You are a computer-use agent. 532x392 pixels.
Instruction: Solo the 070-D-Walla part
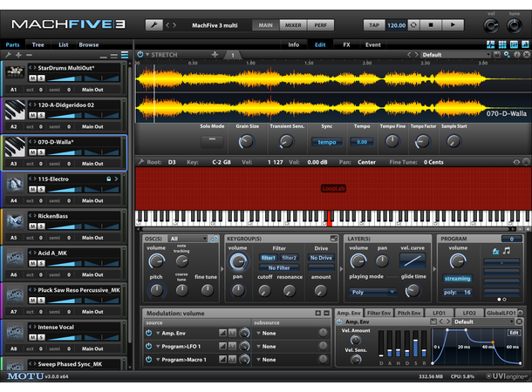click(41, 152)
